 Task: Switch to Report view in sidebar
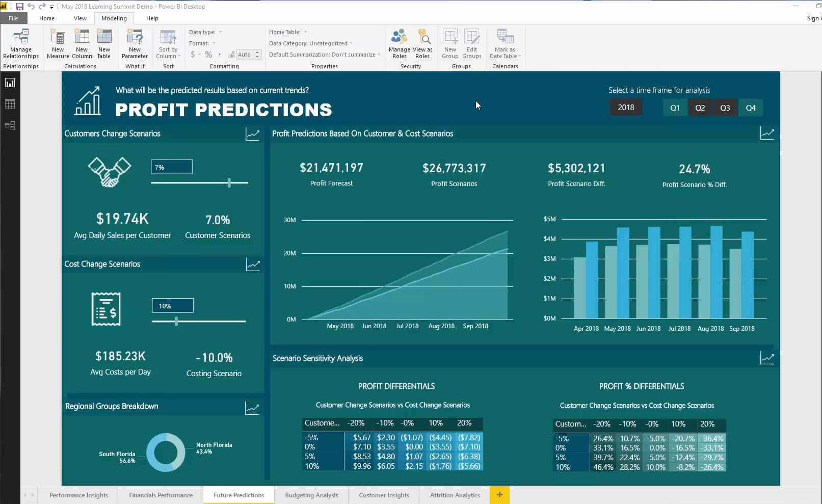(x=10, y=83)
